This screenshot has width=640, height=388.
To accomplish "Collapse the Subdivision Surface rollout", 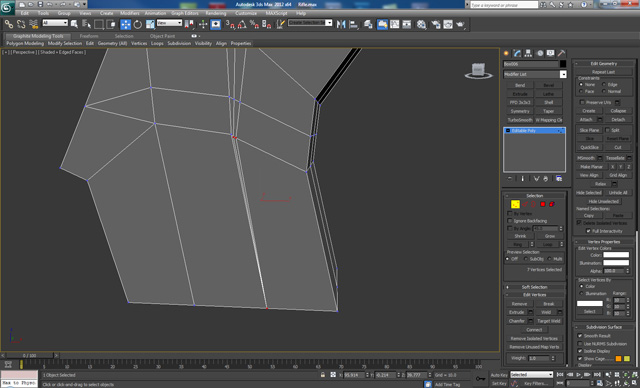I will (x=604, y=327).
